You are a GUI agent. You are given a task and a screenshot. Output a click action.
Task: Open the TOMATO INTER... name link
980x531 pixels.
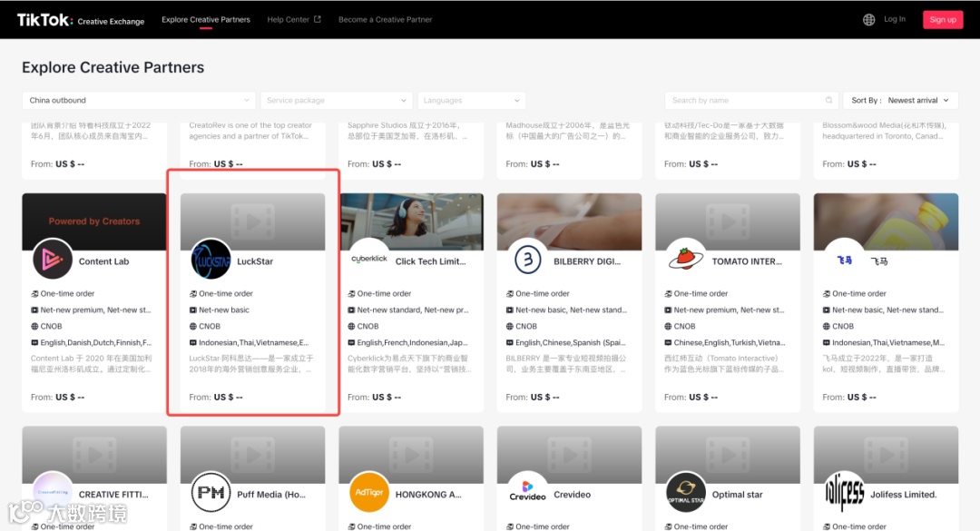[747, 261]
